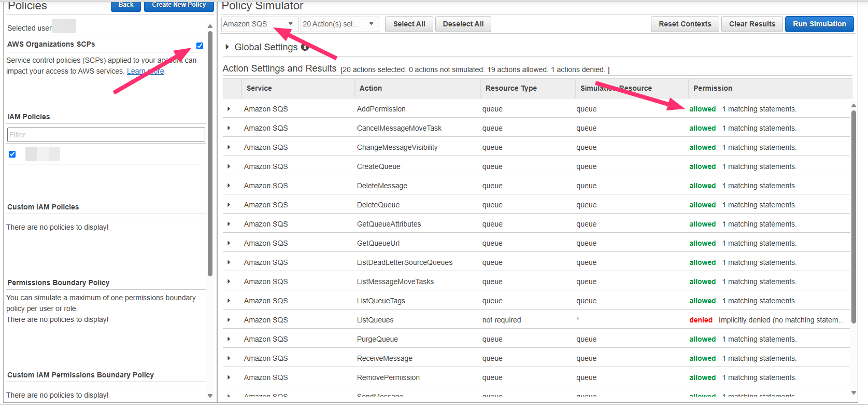
Task: Click the ListMessageMoveTasks action name
Action: coord(395,282)
